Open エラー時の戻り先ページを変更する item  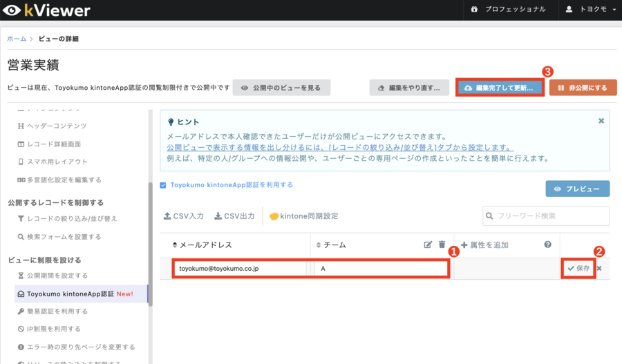[x=77, y=347]
